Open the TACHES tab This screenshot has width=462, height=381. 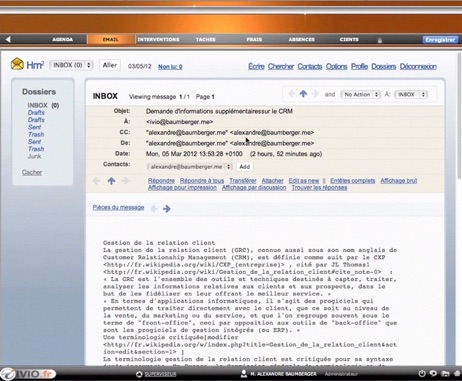pyautogui.click(x=206, y=39)
